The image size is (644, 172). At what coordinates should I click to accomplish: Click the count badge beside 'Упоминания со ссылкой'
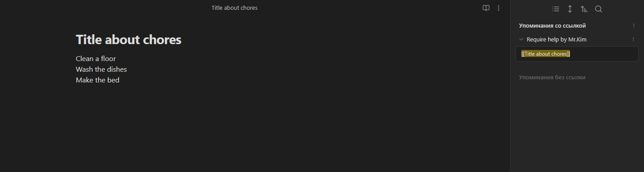[633, 26]
